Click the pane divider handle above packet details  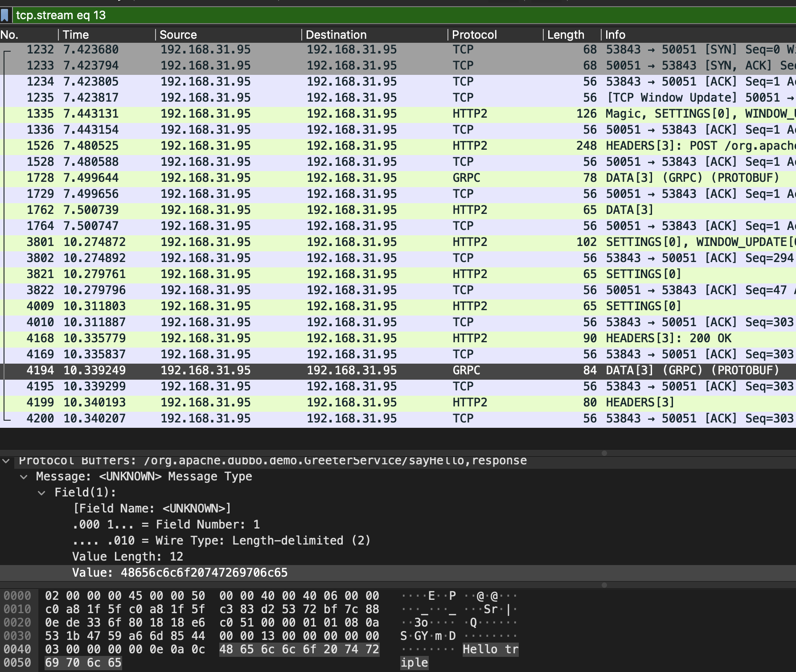click(x=604, y=453)
